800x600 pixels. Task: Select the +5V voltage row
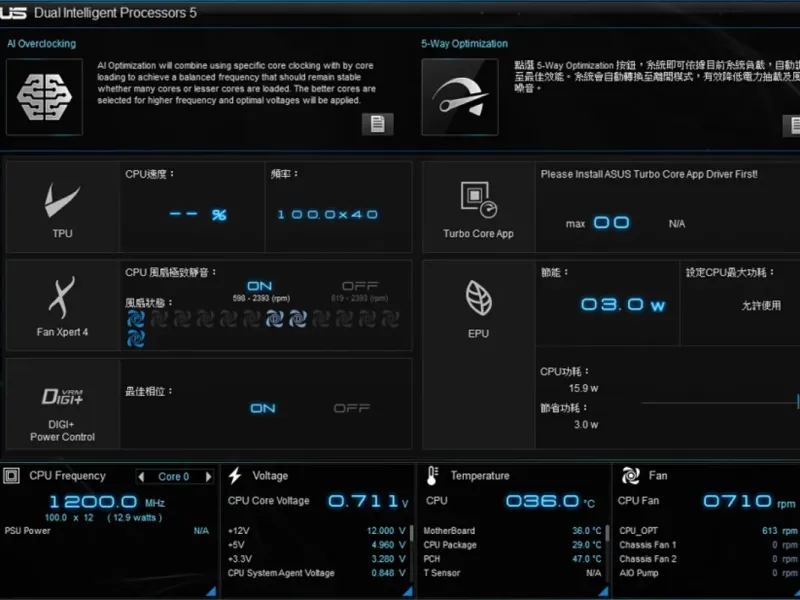(x=317, y=545)
